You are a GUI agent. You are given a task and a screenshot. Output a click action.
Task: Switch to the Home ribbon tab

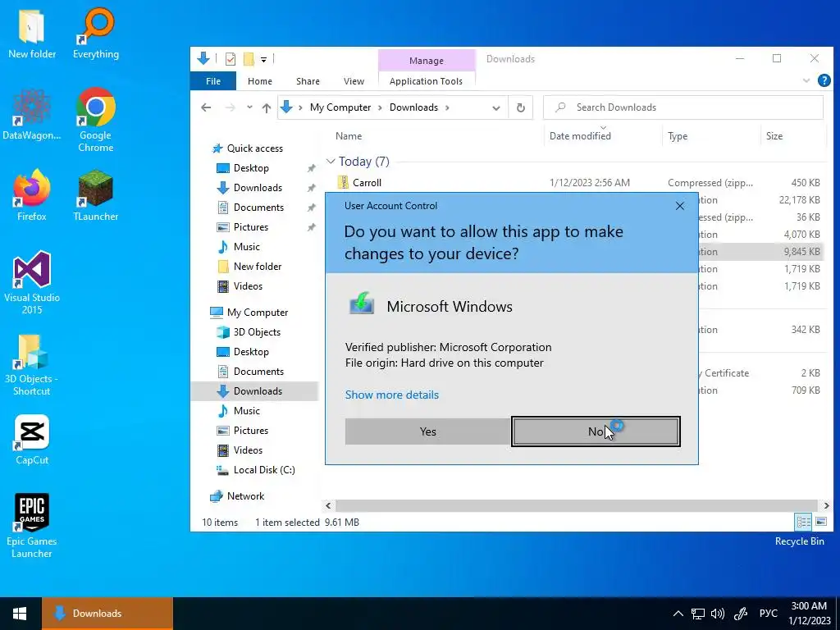click(x=260, y=81)
